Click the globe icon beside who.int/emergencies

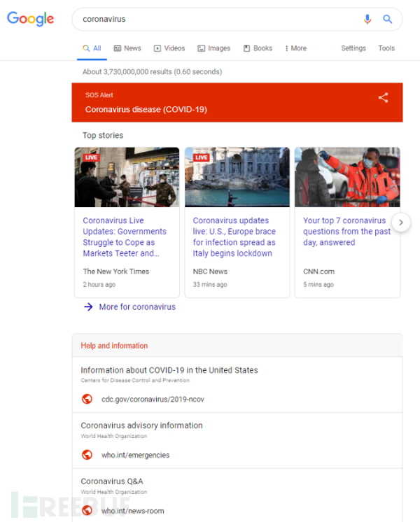click(x=87, y=455)
